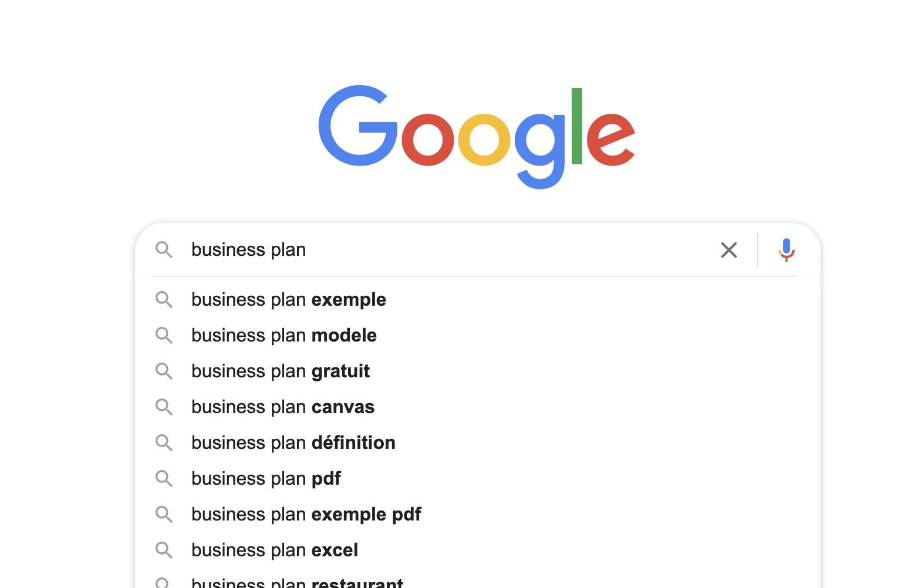This screenshot has height=588, width=918.
Task: Click the search icon next to 'business plan modele'
Action: point(164,335)
